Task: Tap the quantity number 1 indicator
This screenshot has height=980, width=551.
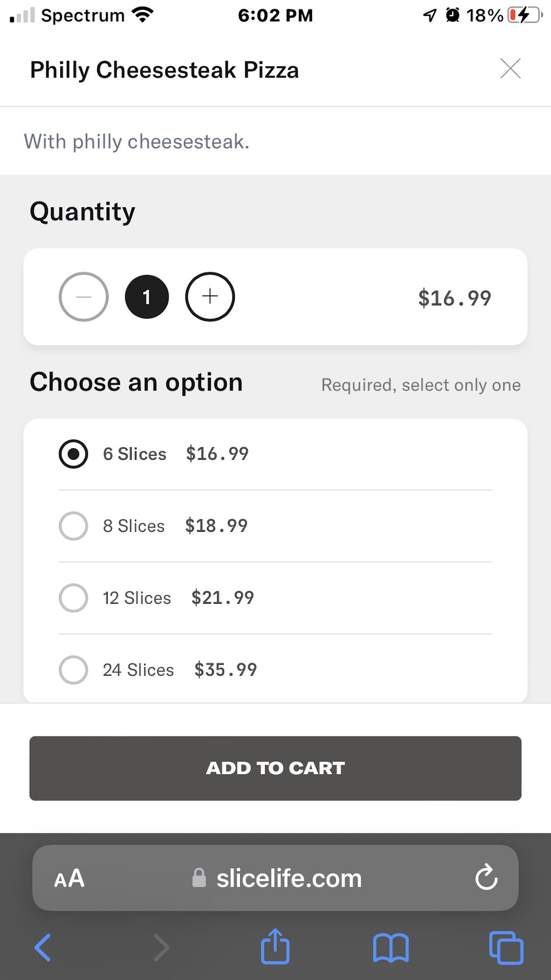Action: pos(147,297)
